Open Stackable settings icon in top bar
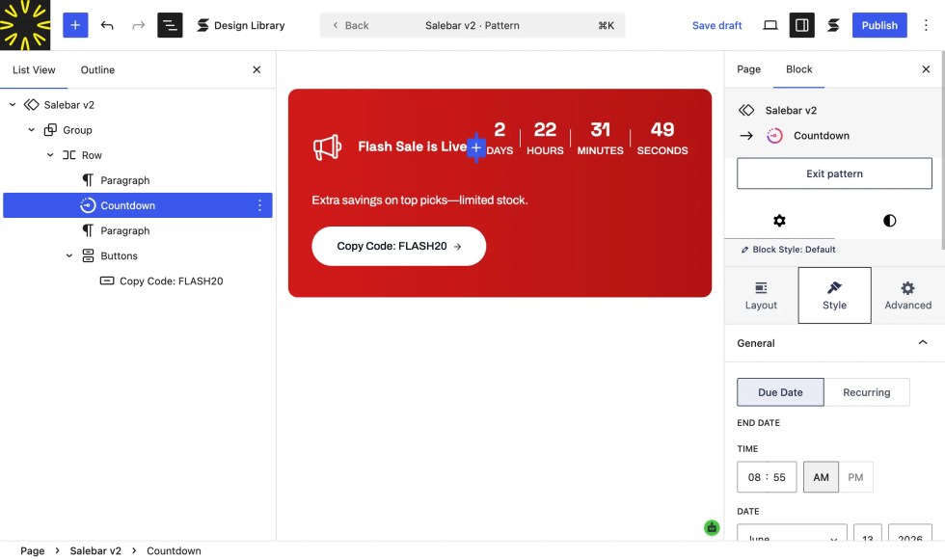The height and width of the screenshot is (560, 945). (x=833, y=25)
